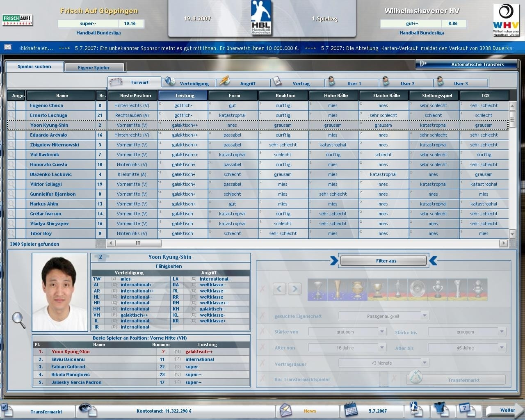Open the Alter von 16 Jahre dropdown
Viewport: 525px width, 420px height.
click(x=347, y=348)
